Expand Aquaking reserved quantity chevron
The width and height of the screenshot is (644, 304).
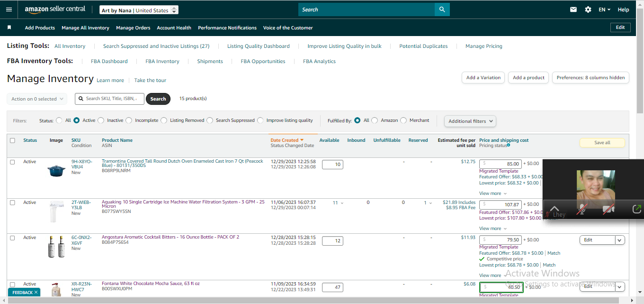[x=430, y=203]
